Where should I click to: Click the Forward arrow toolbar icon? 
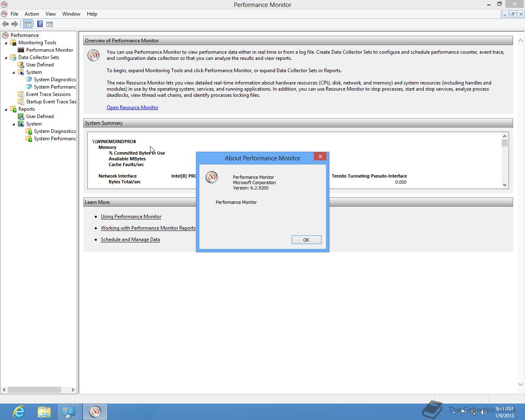coord(15,24)
